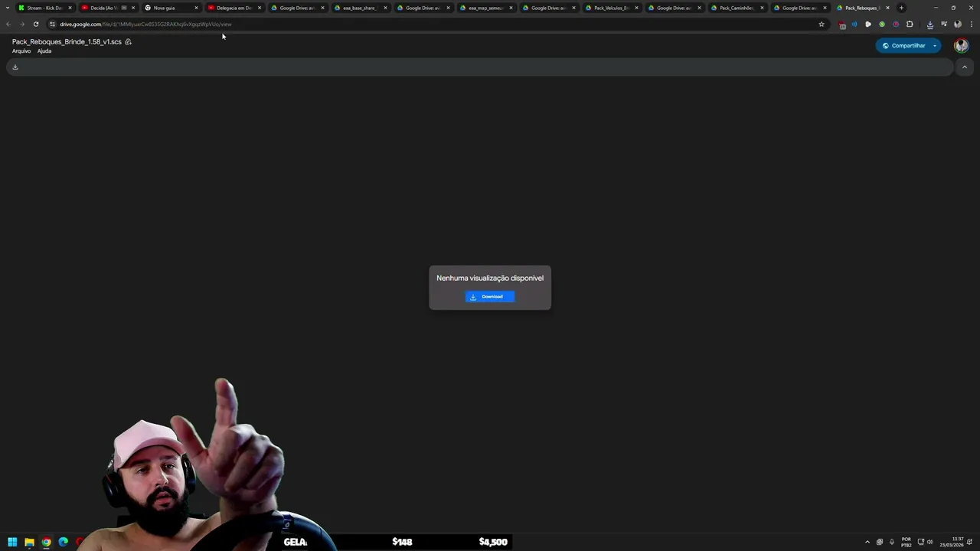Open the Chrome three-dot menu
This screenshot has height=551, width=980.
[x=971, y=24]
